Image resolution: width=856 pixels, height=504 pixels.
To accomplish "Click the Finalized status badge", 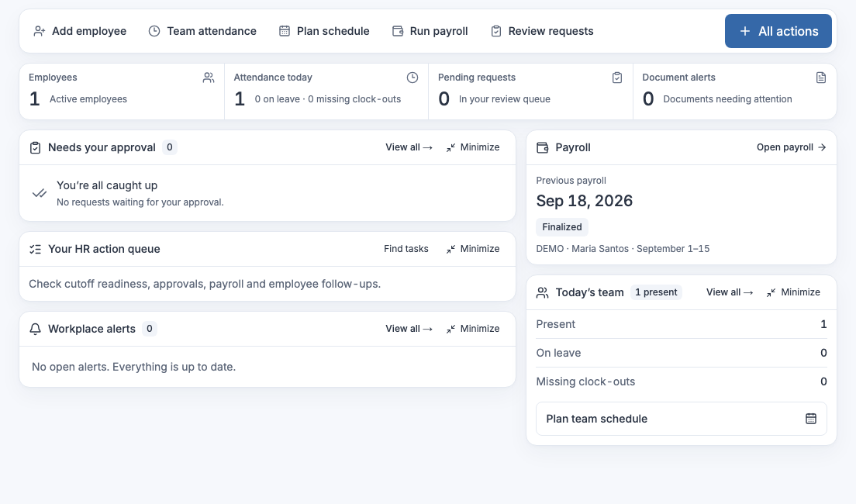I will [561, 227].
